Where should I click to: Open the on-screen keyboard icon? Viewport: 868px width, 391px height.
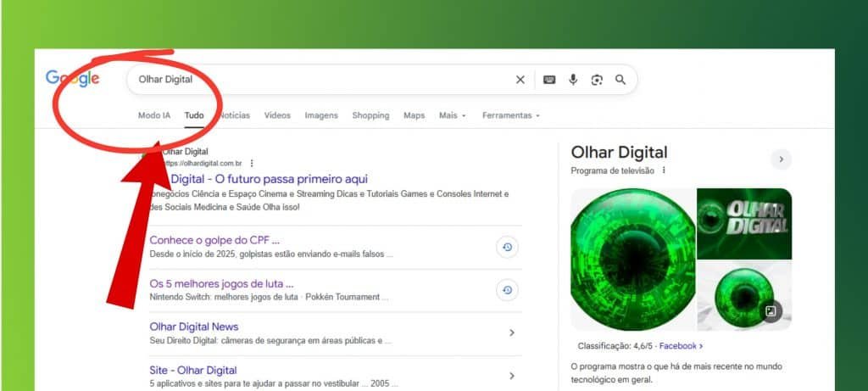point(549,80)
